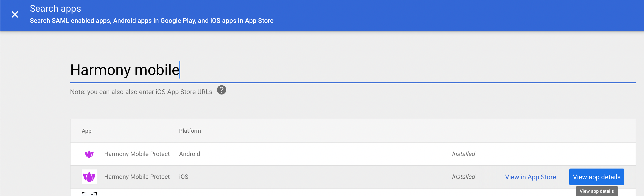Click the Search apps header title

click(x=55, y=9)
